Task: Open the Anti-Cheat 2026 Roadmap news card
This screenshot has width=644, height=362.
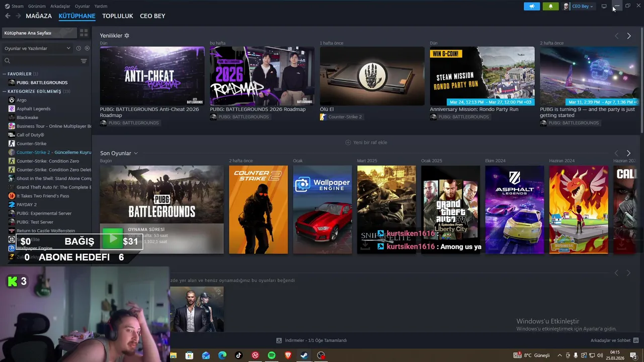Action: 152,76
